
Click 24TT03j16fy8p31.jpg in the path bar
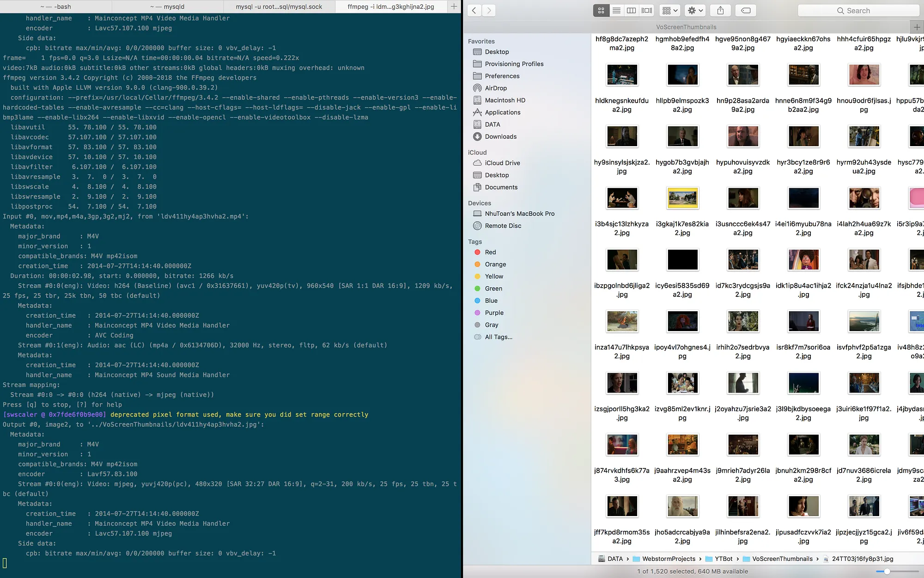[858, 559]
